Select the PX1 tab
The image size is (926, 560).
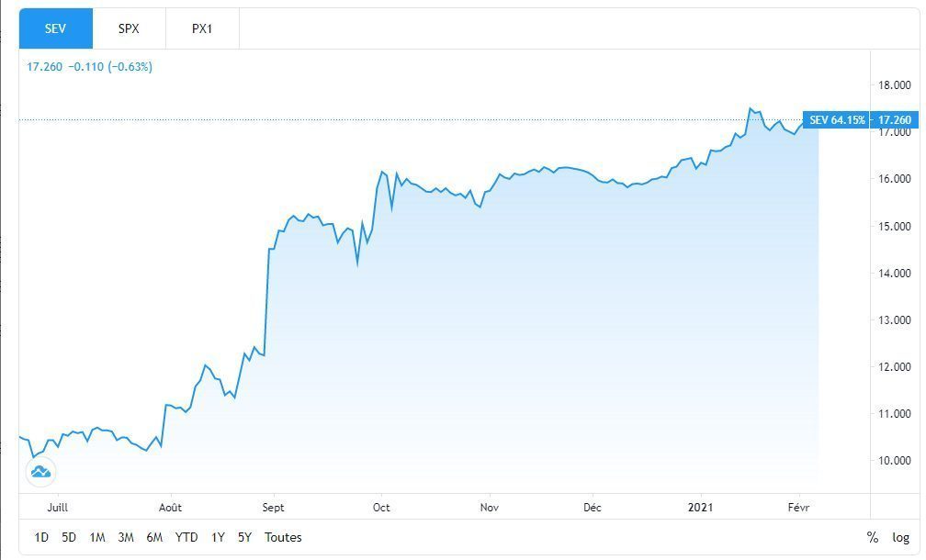202,28
